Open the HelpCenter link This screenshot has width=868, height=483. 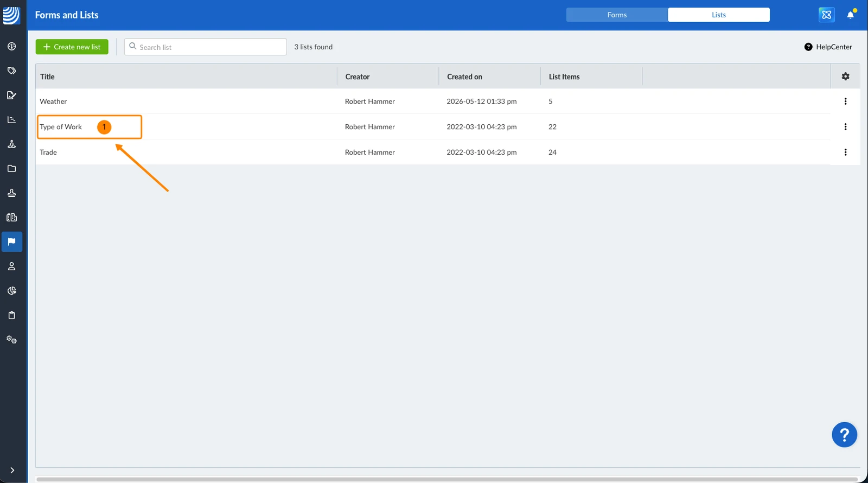(828, 47)
